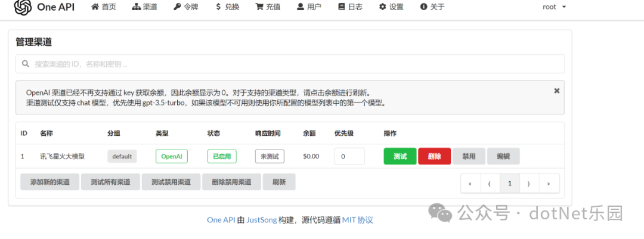
Task: Test the 讯飞星火大模型 channel with 测试
Action: [x=400, y=157]
